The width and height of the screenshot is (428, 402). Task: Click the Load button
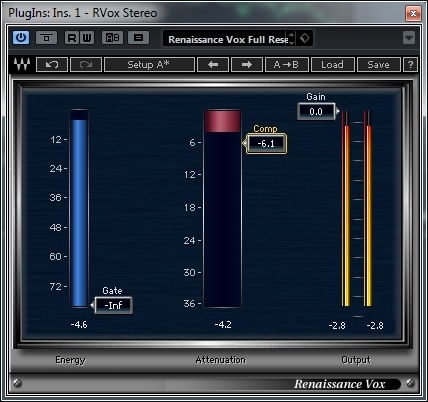[332, 64]
